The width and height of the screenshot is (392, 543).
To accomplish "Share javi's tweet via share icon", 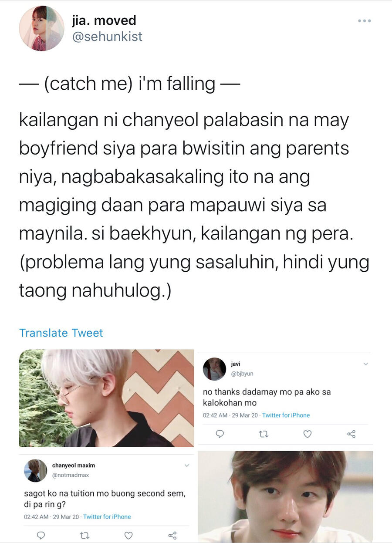I will pos(351,434).
